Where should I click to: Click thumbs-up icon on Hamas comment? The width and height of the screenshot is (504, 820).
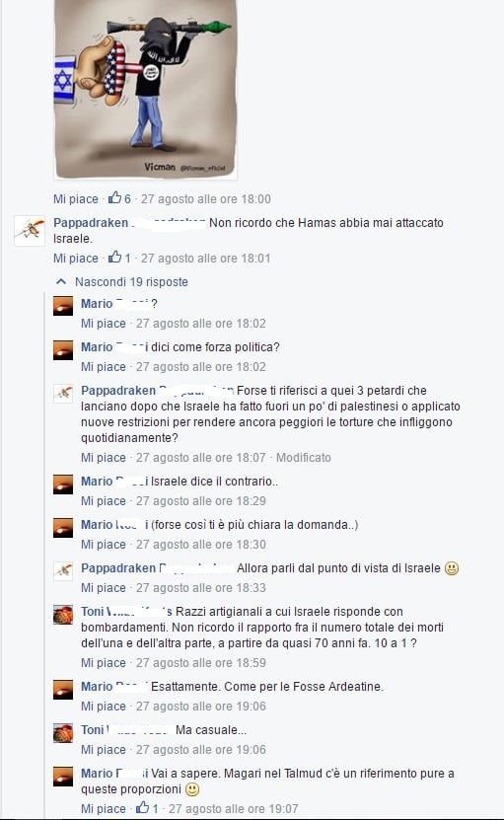(x=114, y=257)
